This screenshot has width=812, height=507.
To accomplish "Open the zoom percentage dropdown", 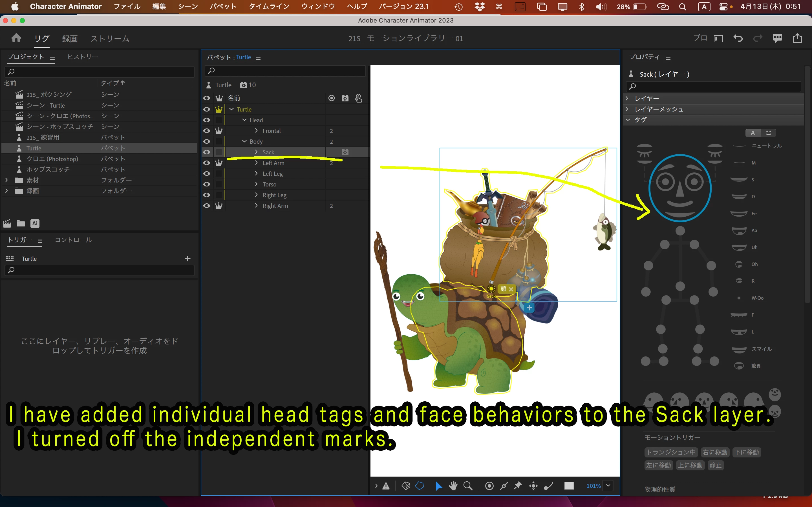I will click(x=608, y=486).
